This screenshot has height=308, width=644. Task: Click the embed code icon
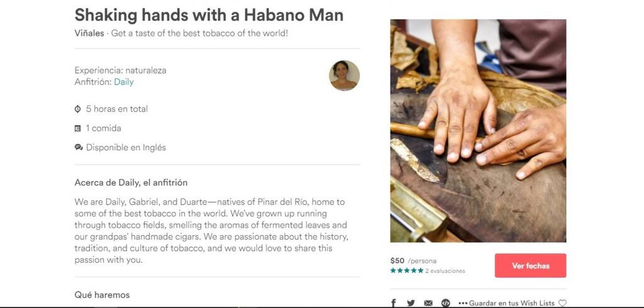pos(445,303)
